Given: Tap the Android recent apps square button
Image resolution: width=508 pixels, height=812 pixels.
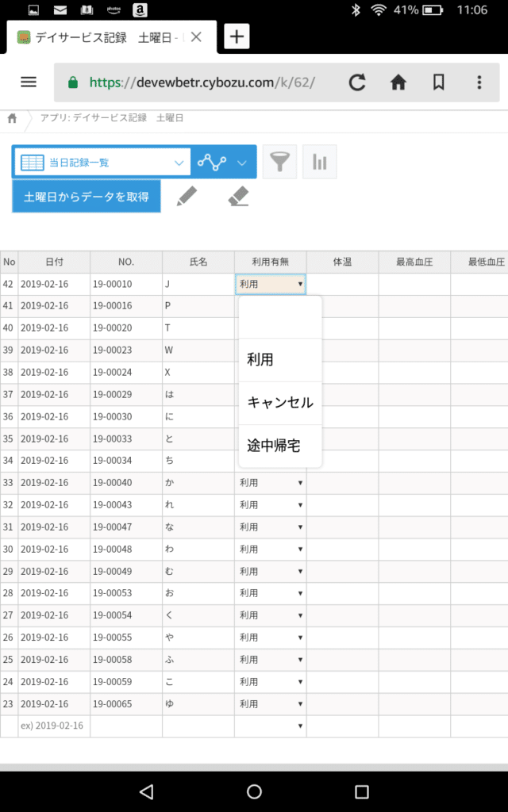Looking at the screenshot, I should [361, 791].
